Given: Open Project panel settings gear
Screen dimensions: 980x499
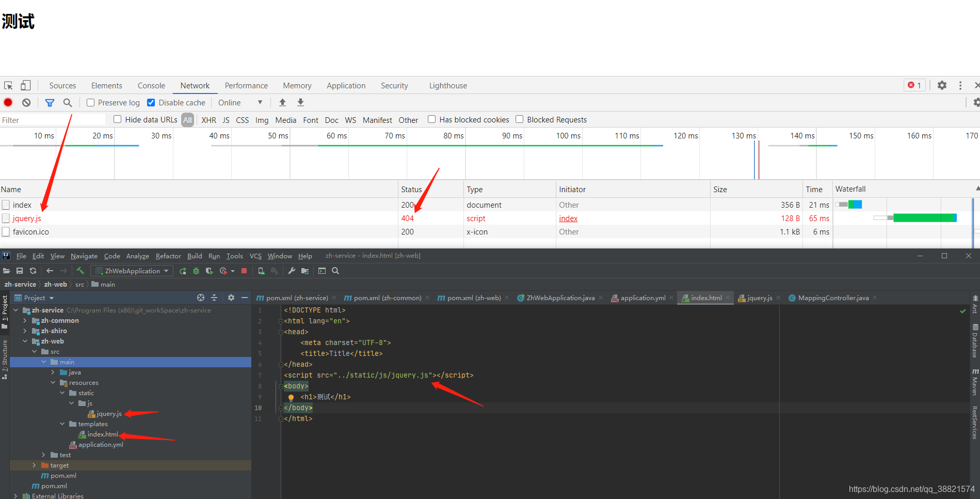Looking at the screenshot, I should pos(231,298).
